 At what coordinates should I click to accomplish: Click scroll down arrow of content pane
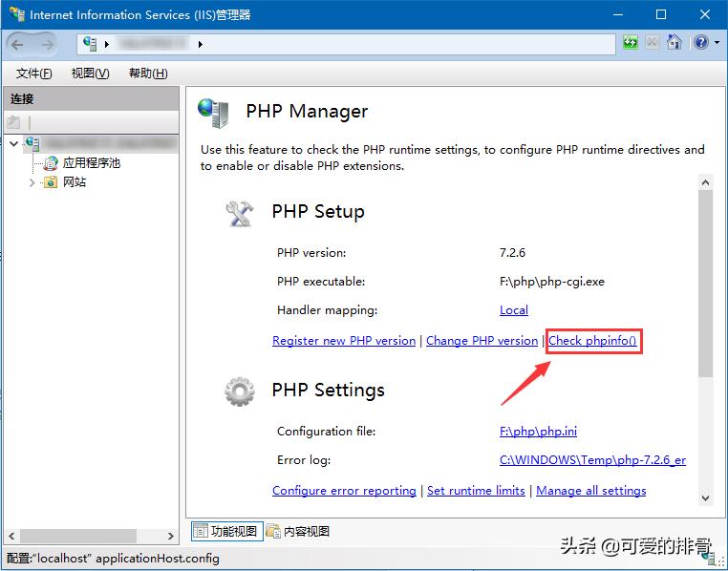(706, 498)
